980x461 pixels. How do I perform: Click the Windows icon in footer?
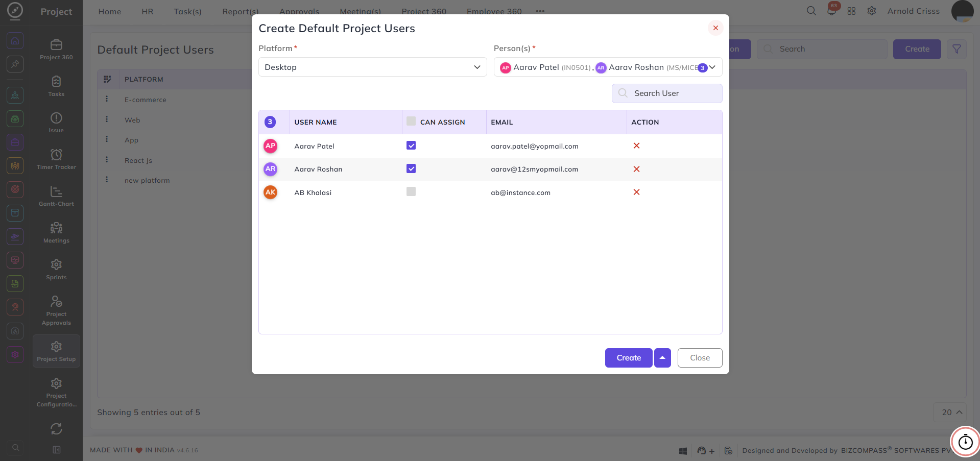pos(683,451)
